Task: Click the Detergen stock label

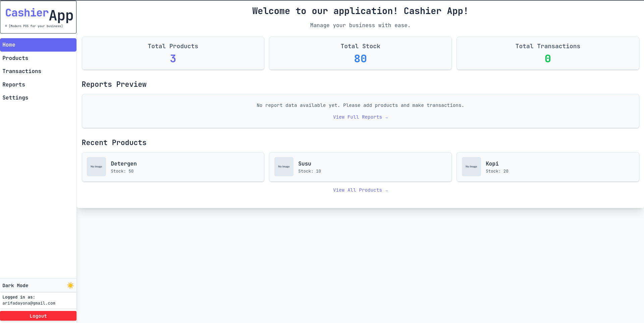Action: pos(122,171)
